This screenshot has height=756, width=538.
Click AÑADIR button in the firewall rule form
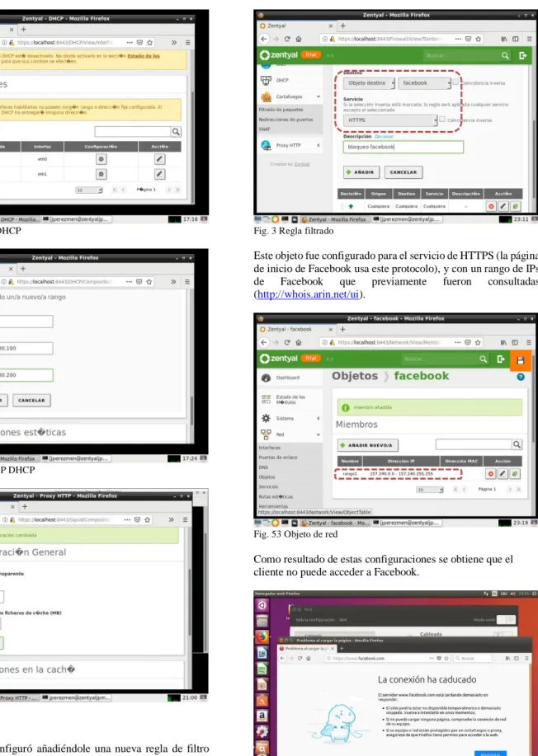coord(361,172)
